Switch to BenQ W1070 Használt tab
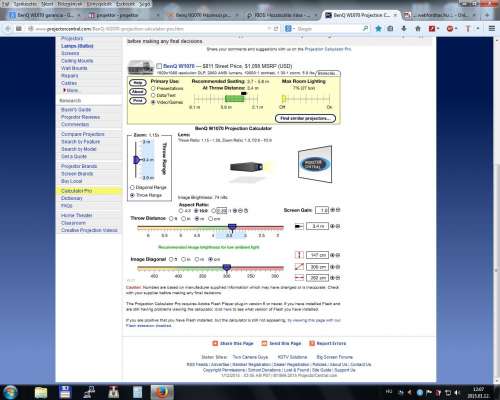 (x=203, y=15)
